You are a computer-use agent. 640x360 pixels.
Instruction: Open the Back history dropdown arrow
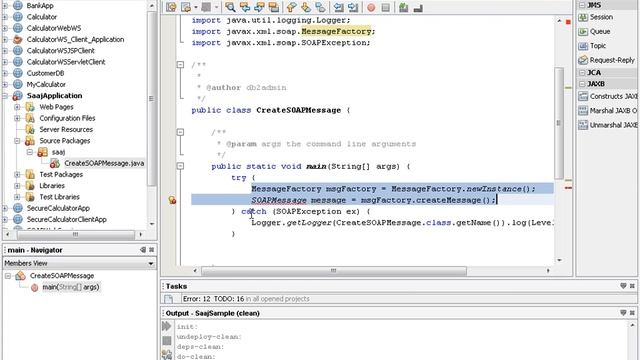196,7
